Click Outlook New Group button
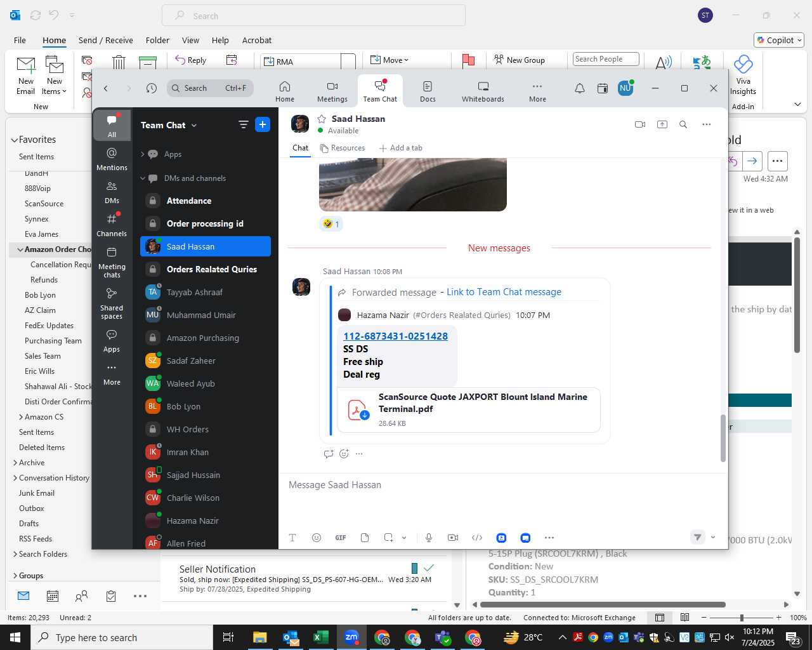The image size is (812, 650). (x=520, y=60)
